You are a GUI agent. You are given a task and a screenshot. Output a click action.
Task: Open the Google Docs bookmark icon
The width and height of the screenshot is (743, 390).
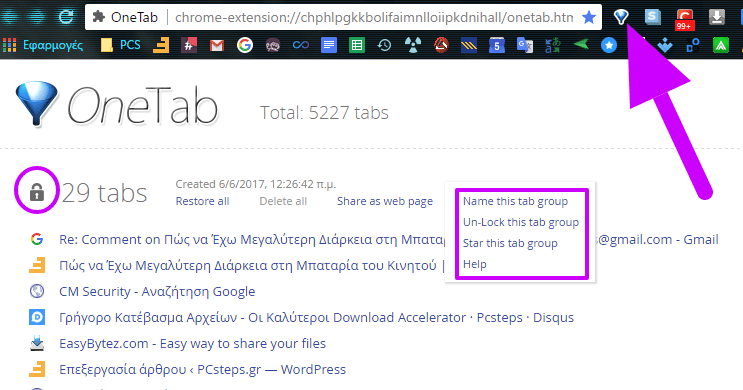pyautogui.click(x=328, y=45)
